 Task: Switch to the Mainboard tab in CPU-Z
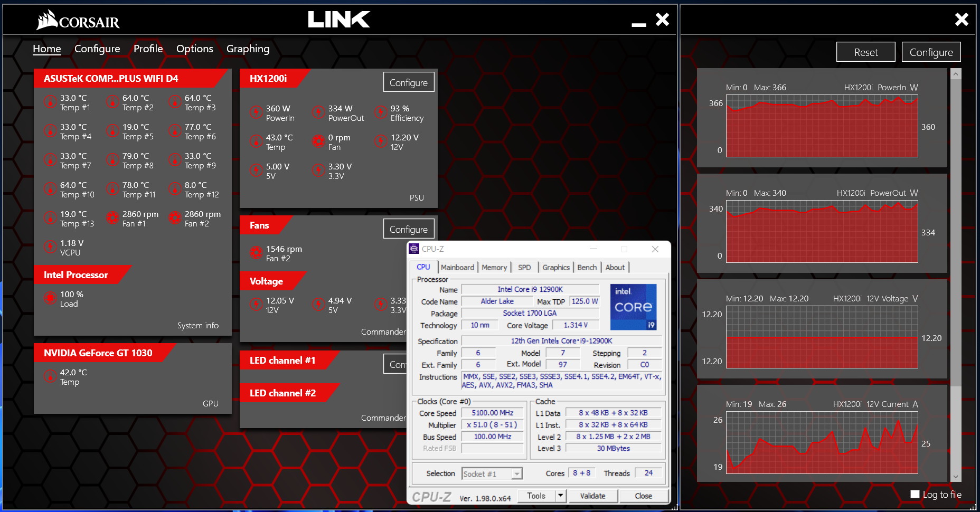(x=457, y=267)
